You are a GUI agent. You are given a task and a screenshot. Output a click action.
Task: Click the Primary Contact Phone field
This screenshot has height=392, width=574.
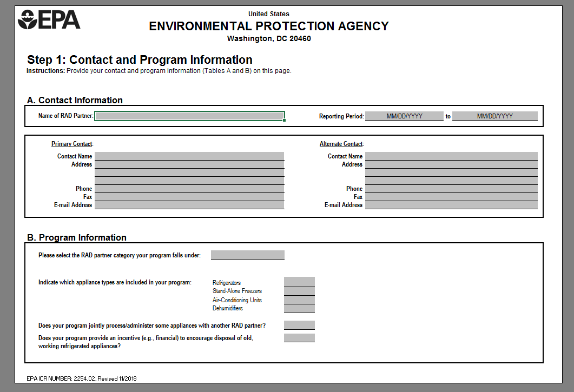(x=189, y=189)
